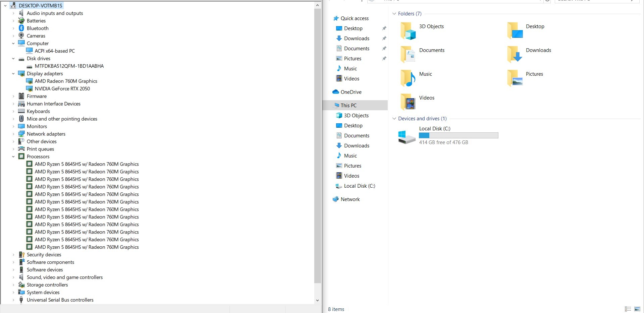Image resolution: width=644 pixels, height=313 pixels.
Task: Select Local Disk (C:) in the sidebar
Action: point(359,186)
